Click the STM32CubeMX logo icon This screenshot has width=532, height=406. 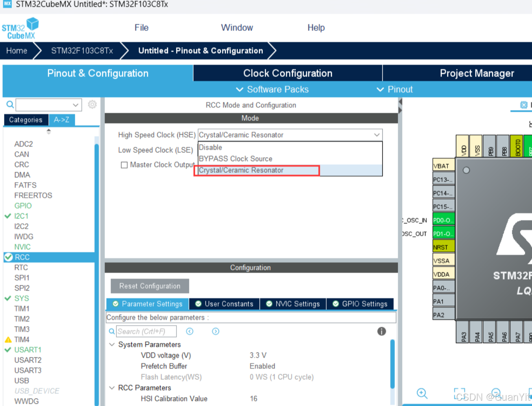click(x=20, y=29)
